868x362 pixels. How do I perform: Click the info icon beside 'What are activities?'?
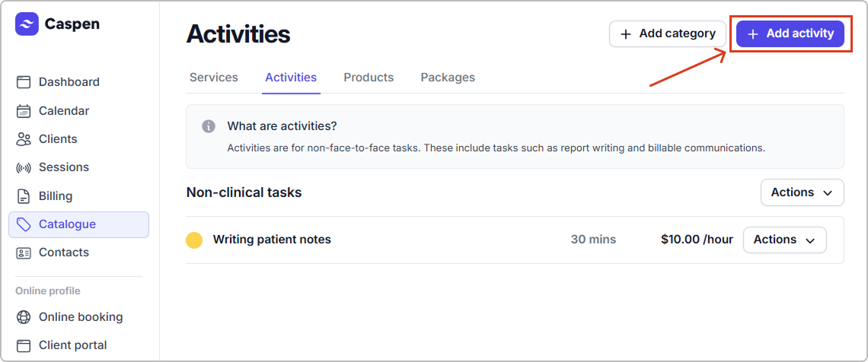pos(209,126)
